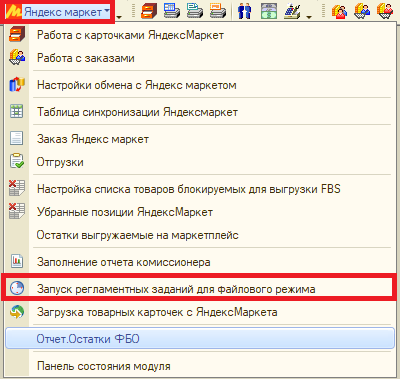Open the Яндекс маркет toolbar menu
The height and width of the screenshot is (379, 400).
(57, 12)
